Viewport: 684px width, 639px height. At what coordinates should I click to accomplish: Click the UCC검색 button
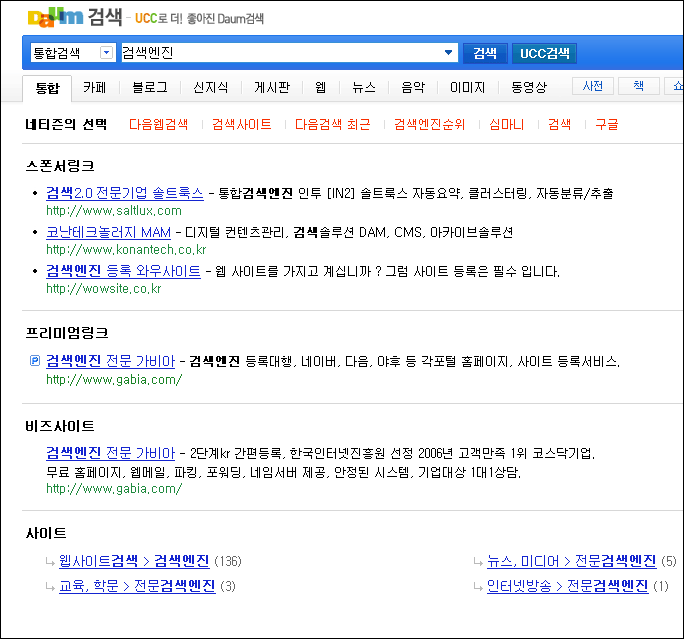click(544, 53)
